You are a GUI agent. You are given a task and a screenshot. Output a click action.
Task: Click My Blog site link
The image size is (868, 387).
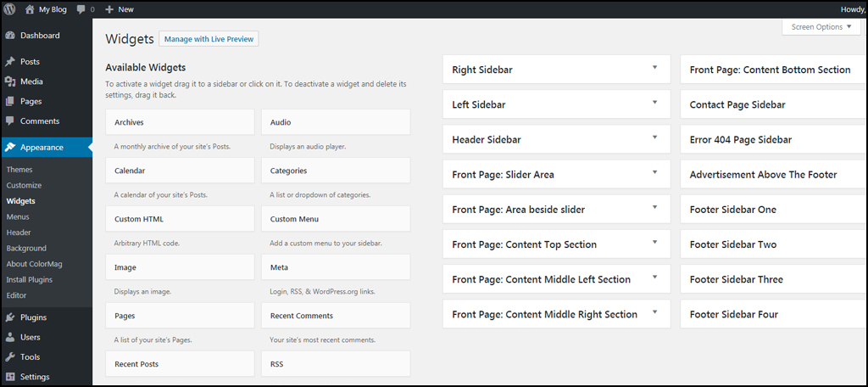tap(53, 9)
